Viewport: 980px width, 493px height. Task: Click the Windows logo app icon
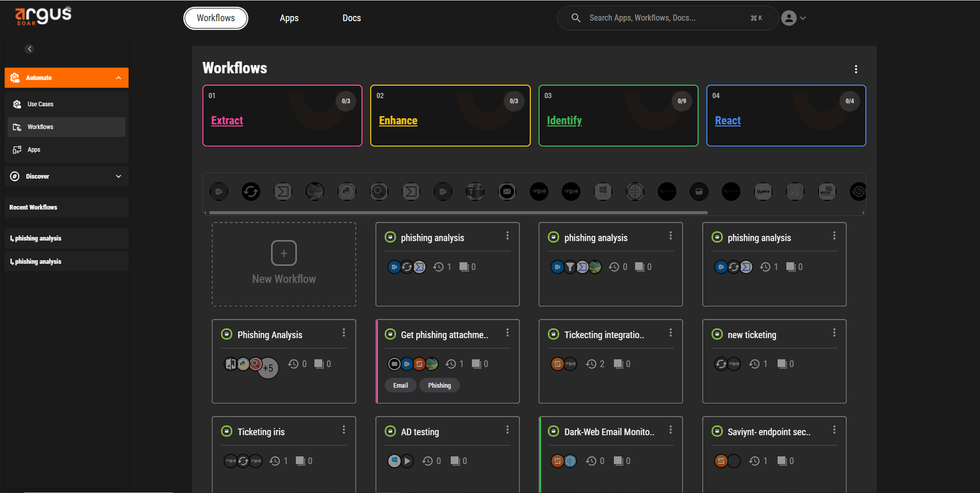click(x=603, y=192)
